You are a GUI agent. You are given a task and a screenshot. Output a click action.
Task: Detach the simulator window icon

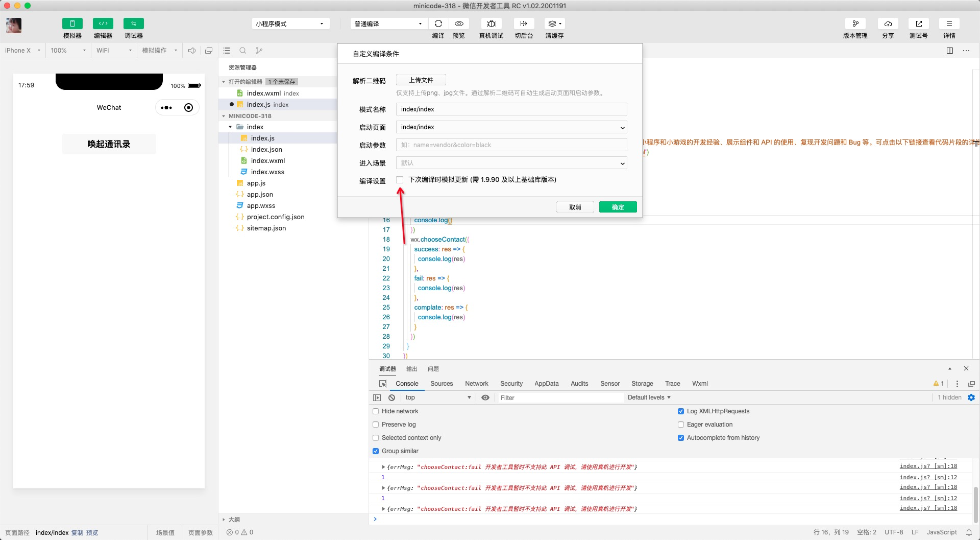[209, 51]
